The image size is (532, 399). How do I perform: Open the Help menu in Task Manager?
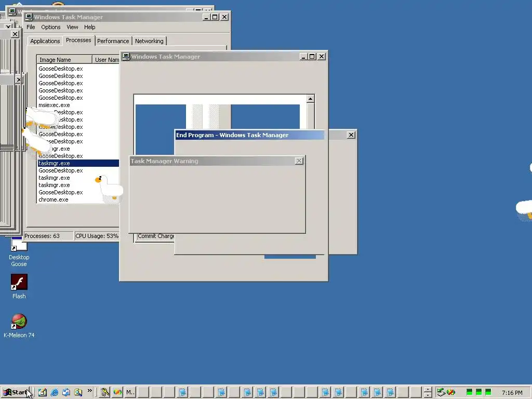pyautogui.click(x=89, y=27)
